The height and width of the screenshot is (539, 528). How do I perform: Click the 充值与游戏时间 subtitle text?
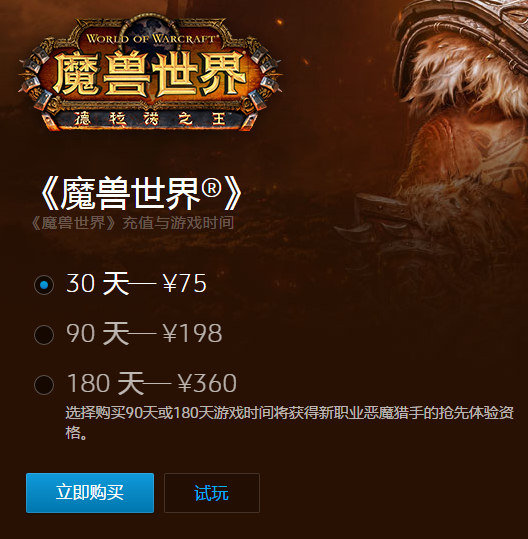[178, 223]
